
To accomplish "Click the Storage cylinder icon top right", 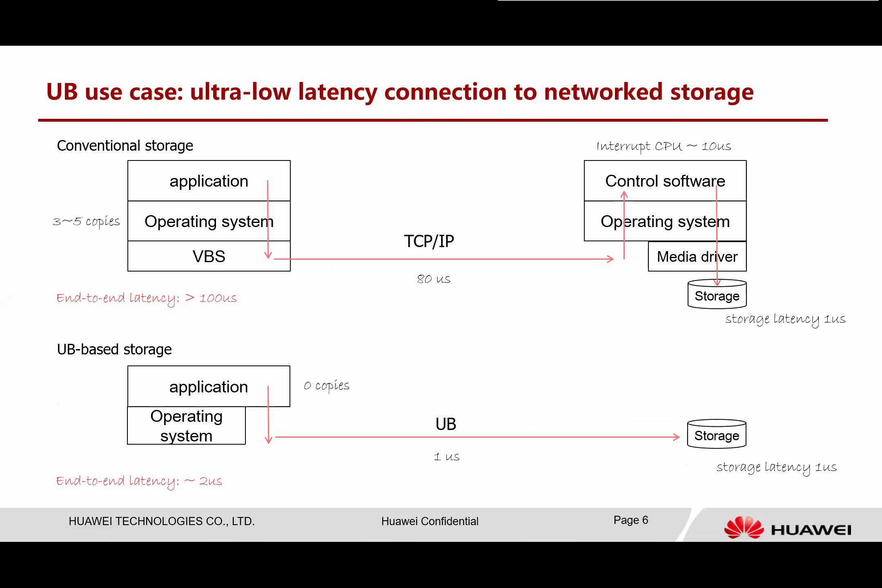I will [x=717, y=295].
